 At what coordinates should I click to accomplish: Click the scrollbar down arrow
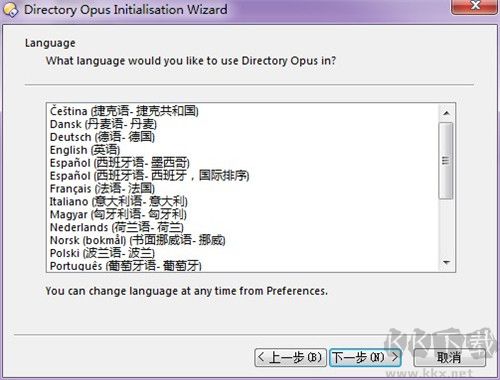point(446,262)
